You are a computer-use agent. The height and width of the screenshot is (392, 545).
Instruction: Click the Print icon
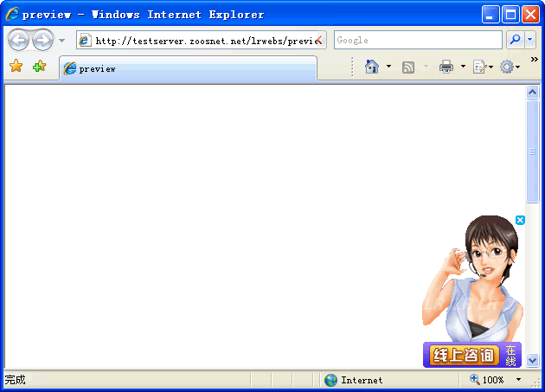tap(446, 67)
